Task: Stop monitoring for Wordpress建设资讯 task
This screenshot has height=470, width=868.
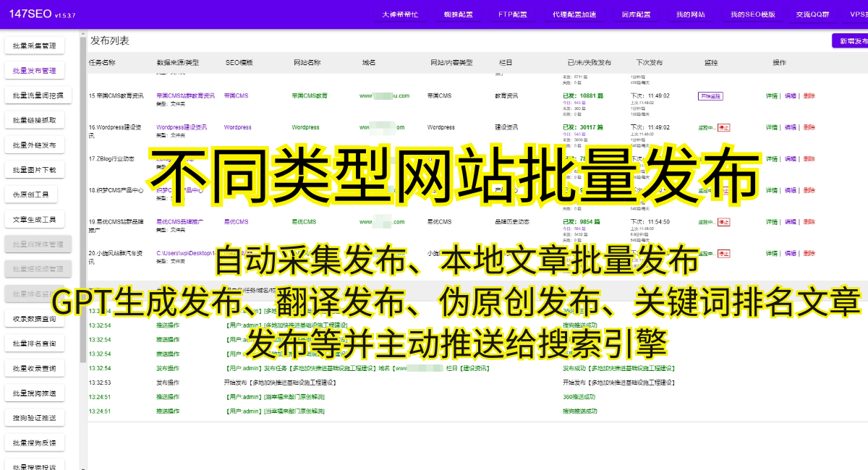Action: pyautogui.click(x=723, y=127)
